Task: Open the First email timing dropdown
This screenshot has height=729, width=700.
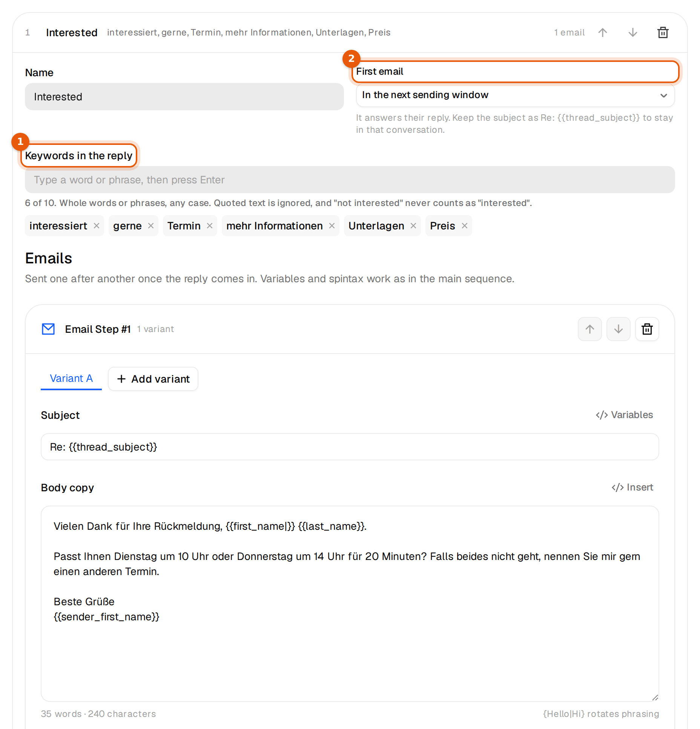Action: pos(515,95)
